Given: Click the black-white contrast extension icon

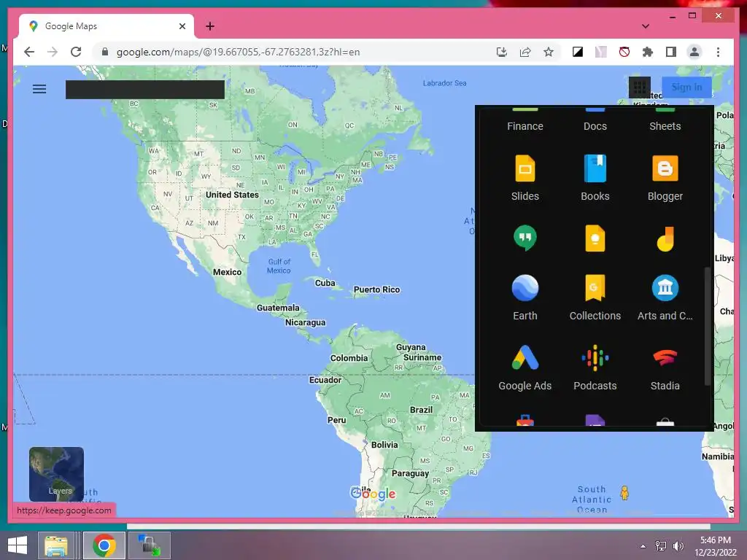Looking at the screenshot, I should pyautogui.click(x=578, y=52).
